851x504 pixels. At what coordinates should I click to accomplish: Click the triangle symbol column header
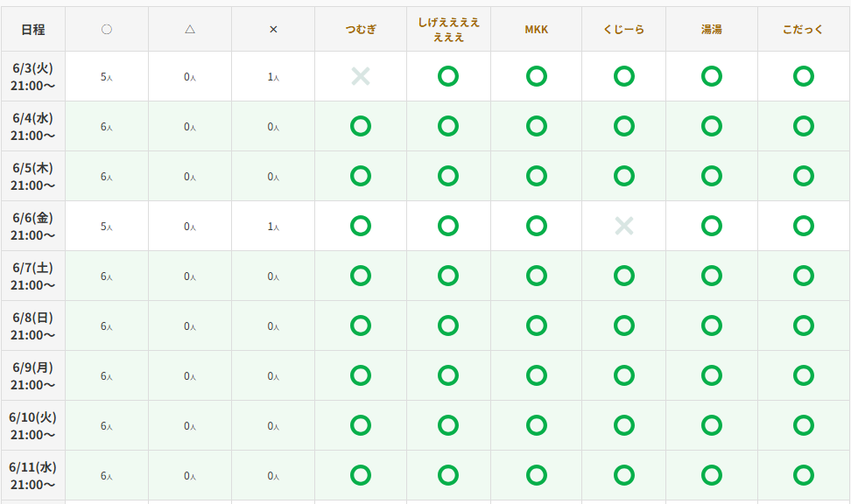tap(190, 29)
